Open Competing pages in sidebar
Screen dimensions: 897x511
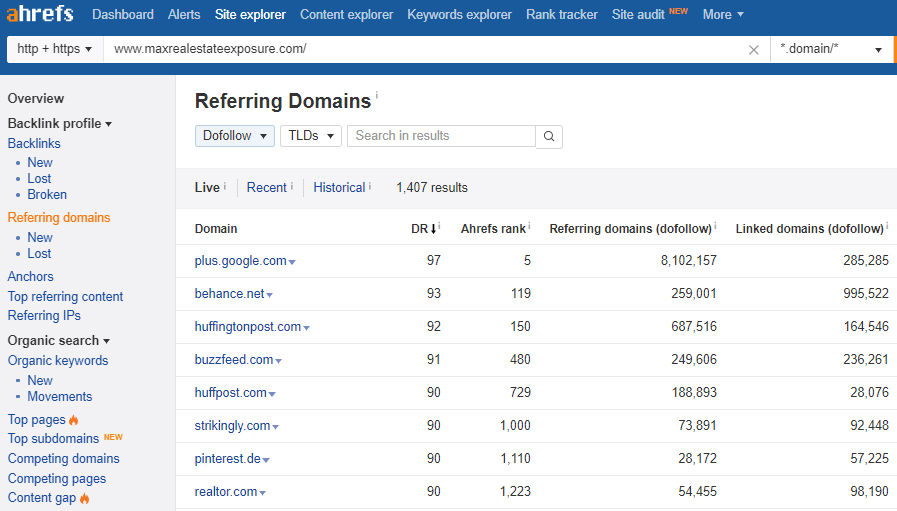pos(57,478)
